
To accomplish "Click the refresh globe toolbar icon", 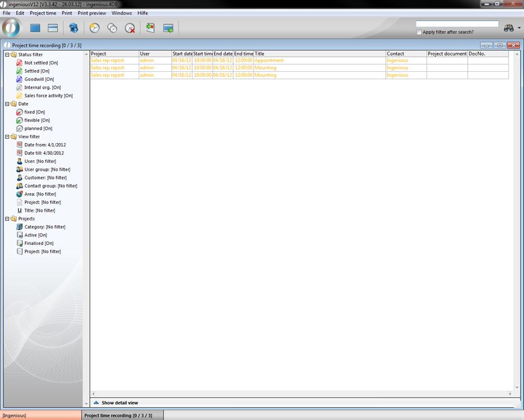I will pos(74,28).
